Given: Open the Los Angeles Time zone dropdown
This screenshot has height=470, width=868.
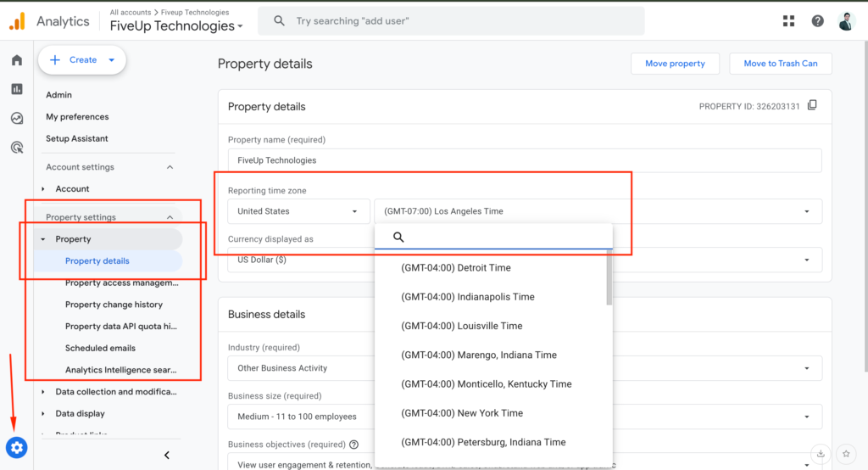Looking at the screenshot, I should (x=598, y=211).
